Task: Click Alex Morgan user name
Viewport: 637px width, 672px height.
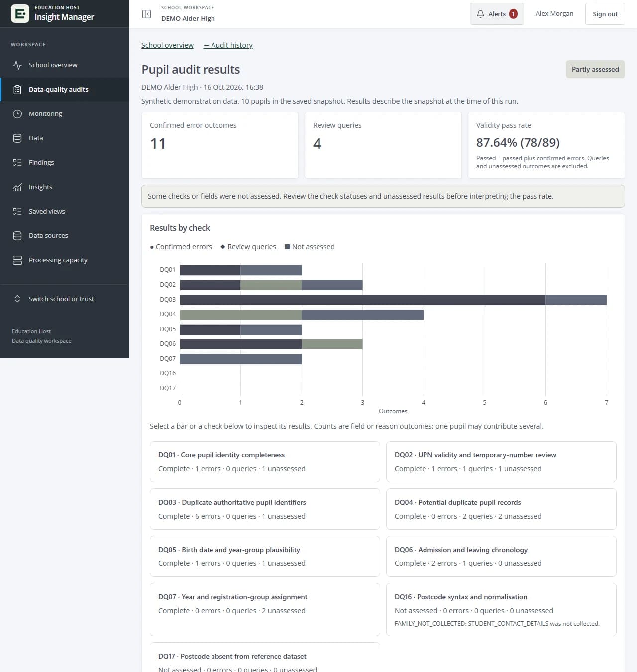Action: click(x=554, y=14)
